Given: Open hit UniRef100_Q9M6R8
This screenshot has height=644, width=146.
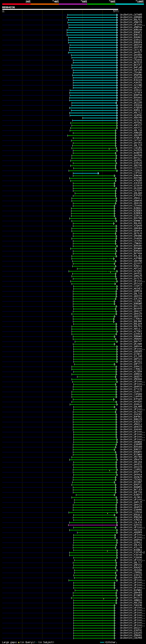Looking at the screenshot, I should click(x=131, y=17).
